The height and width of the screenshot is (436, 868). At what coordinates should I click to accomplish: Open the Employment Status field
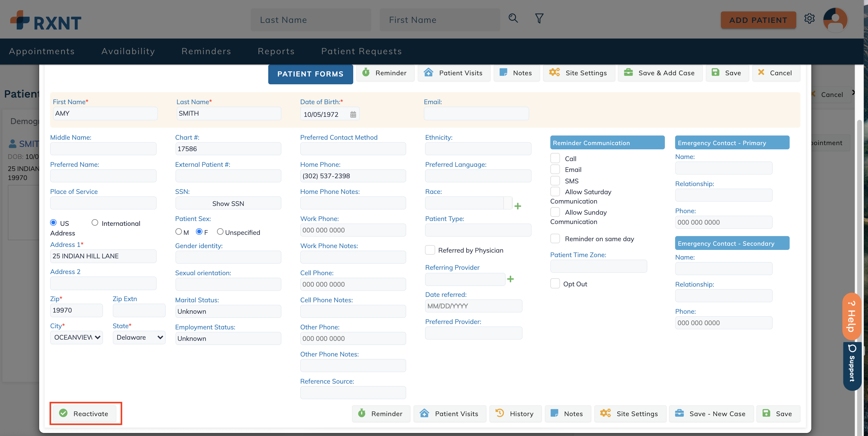[x=228, y=338]
